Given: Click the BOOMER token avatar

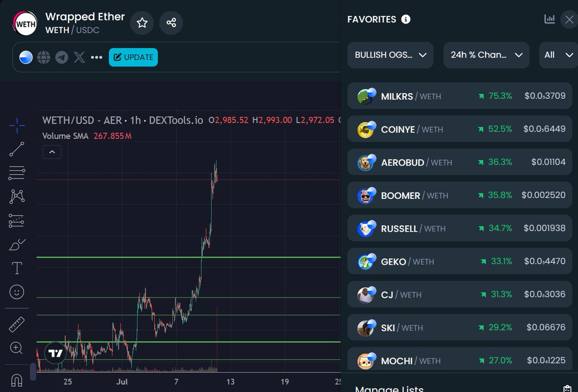Looking at the screenshot, I should pyautogui.click(x=366, y=196).
